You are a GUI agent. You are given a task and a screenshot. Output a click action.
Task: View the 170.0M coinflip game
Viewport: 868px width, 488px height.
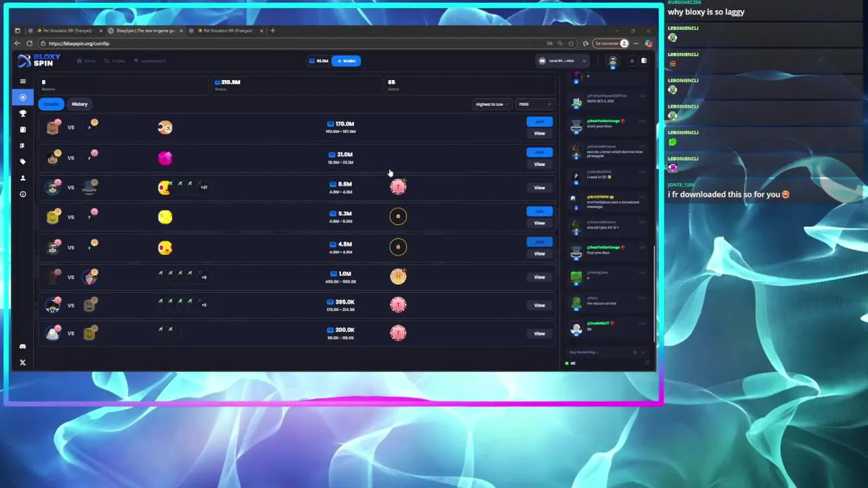click(x=539, y=134)
